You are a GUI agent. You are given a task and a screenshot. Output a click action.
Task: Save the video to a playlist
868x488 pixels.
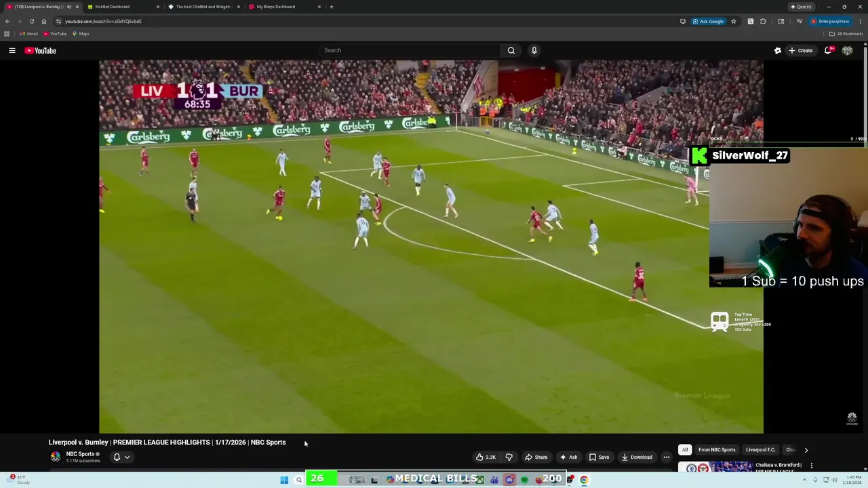pyautogui.click(x=599, y=457)
